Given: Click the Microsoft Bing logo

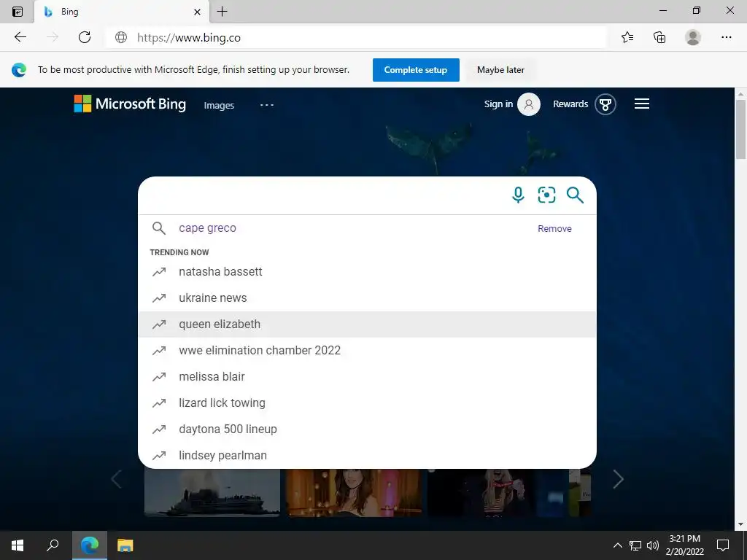Looking at the screenshot, I should click(x=130, y=104).
